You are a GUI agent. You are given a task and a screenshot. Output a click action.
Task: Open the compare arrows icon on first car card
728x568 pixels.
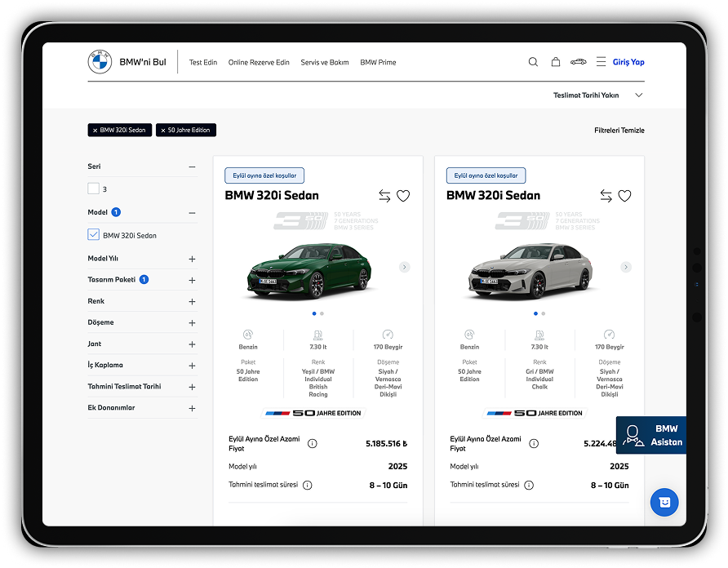pos(383,196)
